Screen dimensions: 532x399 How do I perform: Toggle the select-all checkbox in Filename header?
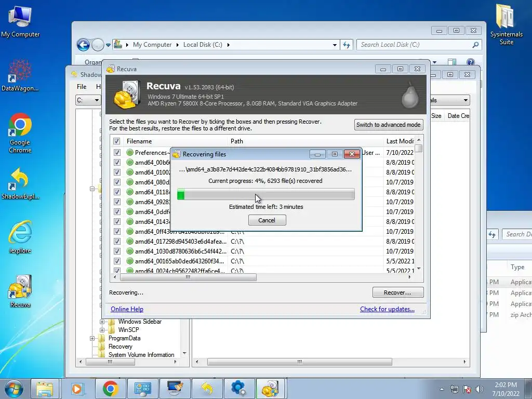coord(116,141)
